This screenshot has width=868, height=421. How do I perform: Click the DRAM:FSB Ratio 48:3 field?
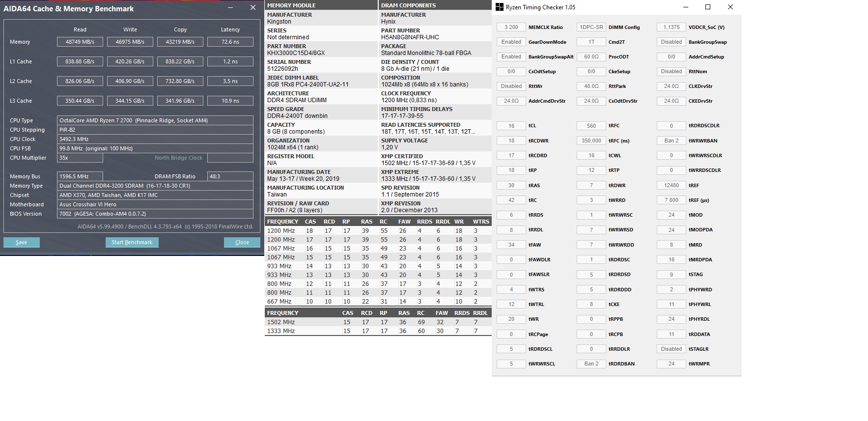tap(230, 176)
